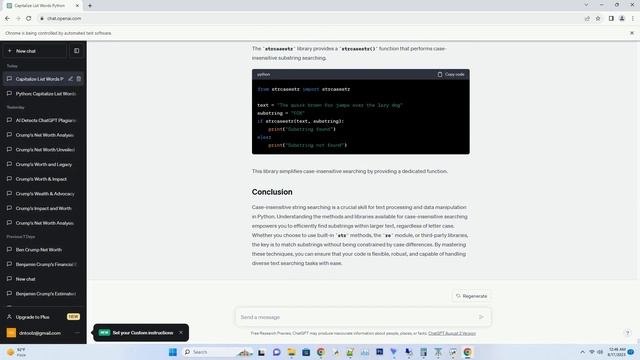Viewport: 640px width, 360px height.
Task: Open account menu for dntools@gmail.com
Action: [43, 333]
